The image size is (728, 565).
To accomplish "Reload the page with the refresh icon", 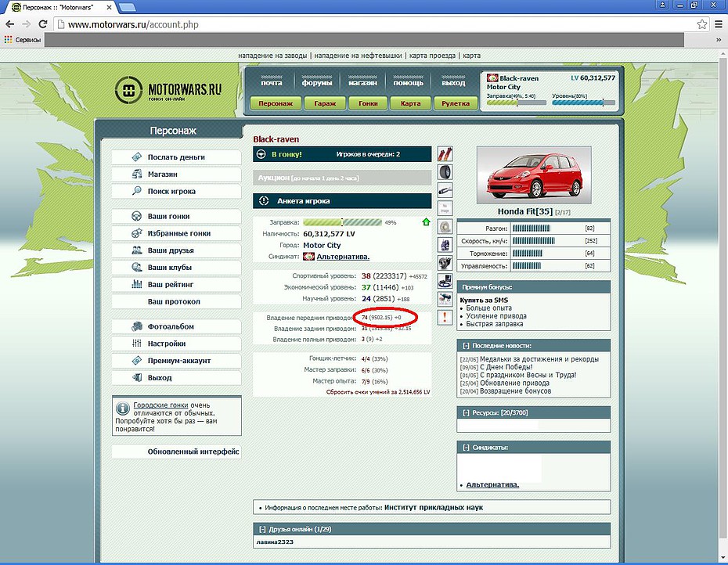I will (x=43, y=24).
